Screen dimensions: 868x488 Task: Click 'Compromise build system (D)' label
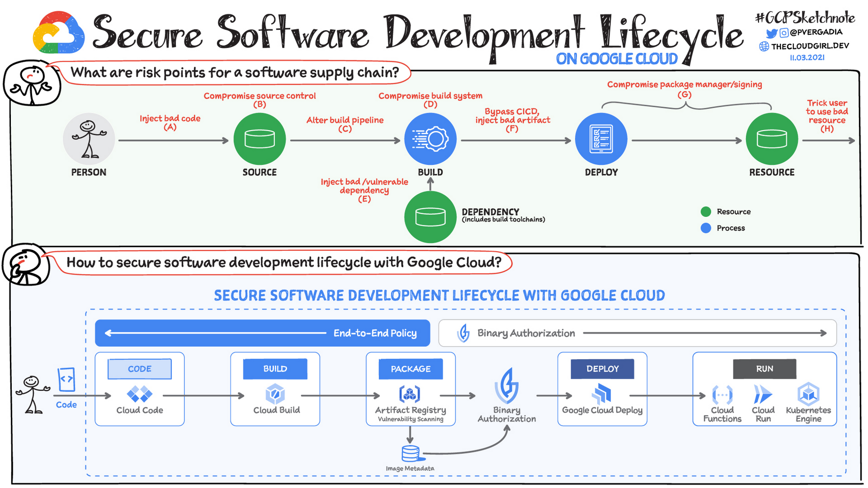(x=431, y=100)
